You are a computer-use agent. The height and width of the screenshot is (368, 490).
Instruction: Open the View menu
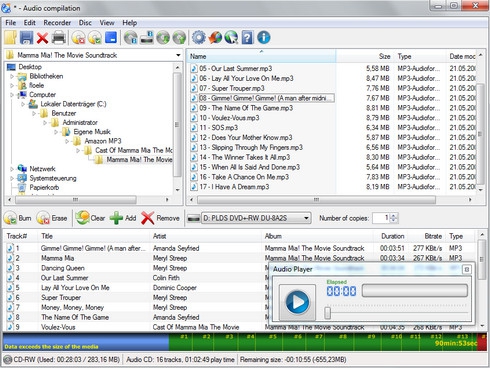[x=107, y=23]
